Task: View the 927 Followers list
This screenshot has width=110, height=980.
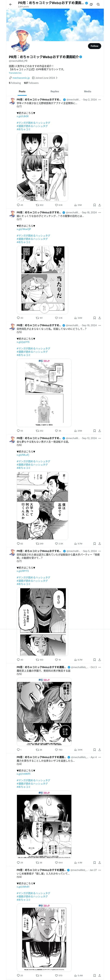Action: (x=31, y=82)
